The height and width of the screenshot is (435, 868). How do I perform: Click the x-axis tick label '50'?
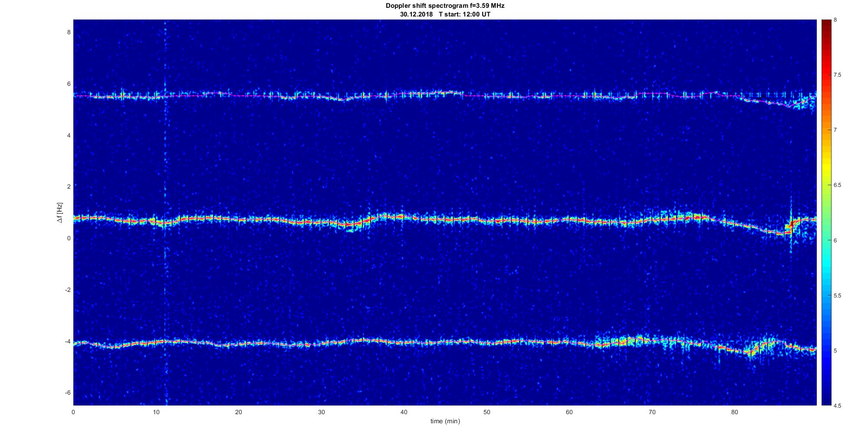[487, 412]
